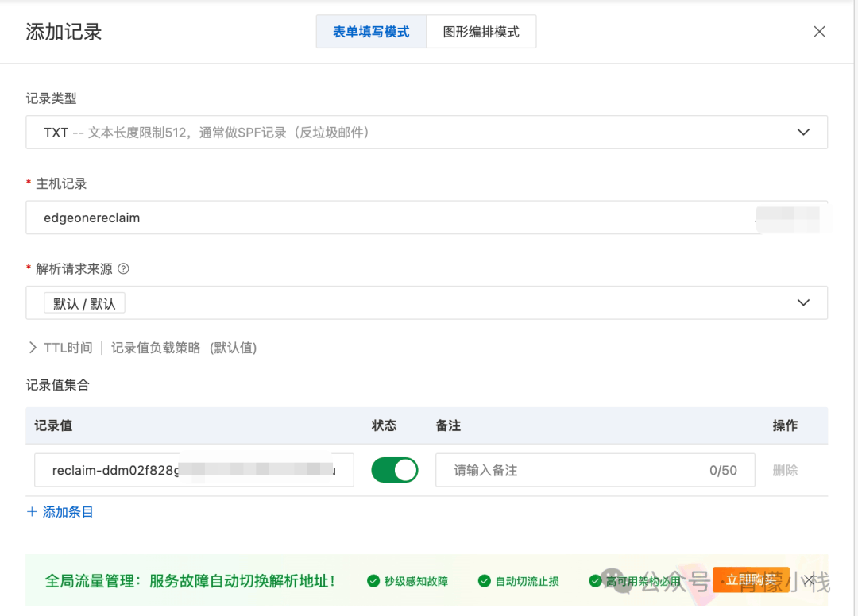Click the 记录值负载策略 (默认值) label
The width and height of the screenshot is (858, 616).
tap(184, 348)
